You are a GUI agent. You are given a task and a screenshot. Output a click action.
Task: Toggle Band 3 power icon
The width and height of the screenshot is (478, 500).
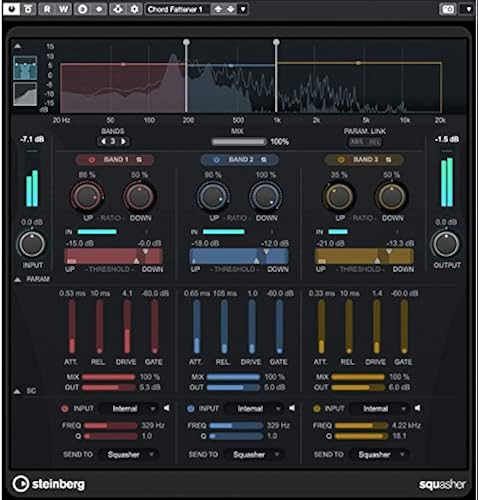(x=341, y=160)
